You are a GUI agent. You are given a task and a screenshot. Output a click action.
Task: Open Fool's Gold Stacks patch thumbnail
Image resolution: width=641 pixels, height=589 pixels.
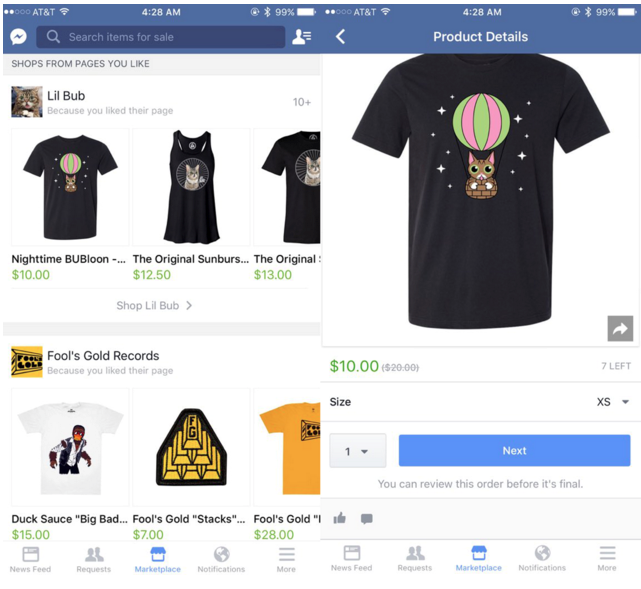[x=191, y=447]
